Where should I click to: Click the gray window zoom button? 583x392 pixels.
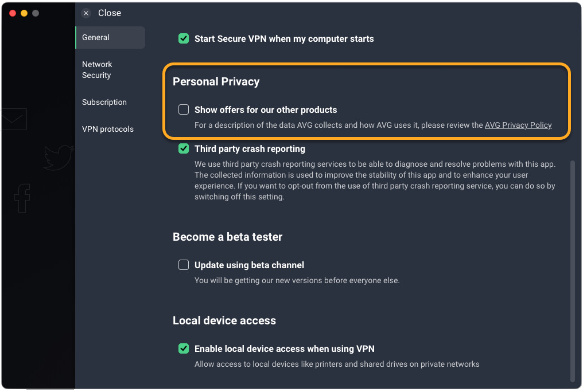point(36,13)
